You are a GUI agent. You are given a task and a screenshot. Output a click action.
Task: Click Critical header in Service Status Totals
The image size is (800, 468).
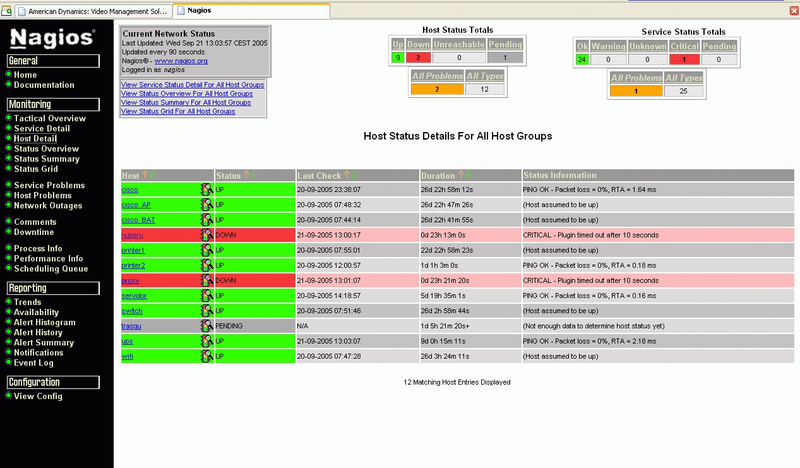[684, 46]
